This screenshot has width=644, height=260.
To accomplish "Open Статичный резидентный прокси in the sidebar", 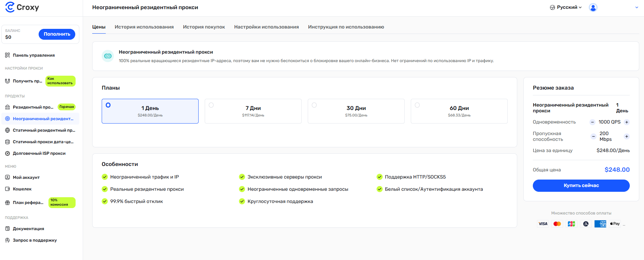I will pos(44,130).
